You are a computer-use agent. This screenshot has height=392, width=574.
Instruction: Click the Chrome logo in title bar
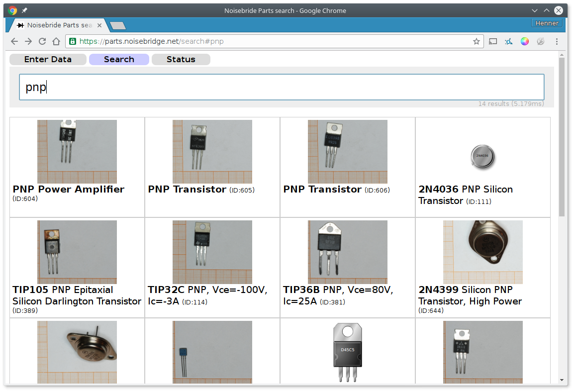(x=12, y=10)
